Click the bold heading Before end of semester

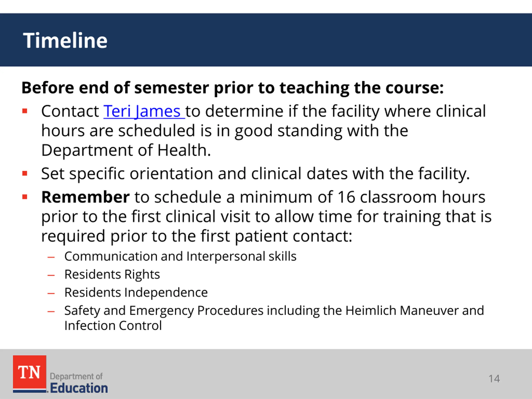click(x=233, y=88)
